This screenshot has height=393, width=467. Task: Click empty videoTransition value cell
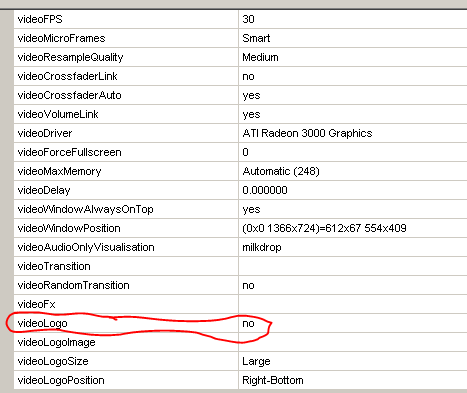353,266
